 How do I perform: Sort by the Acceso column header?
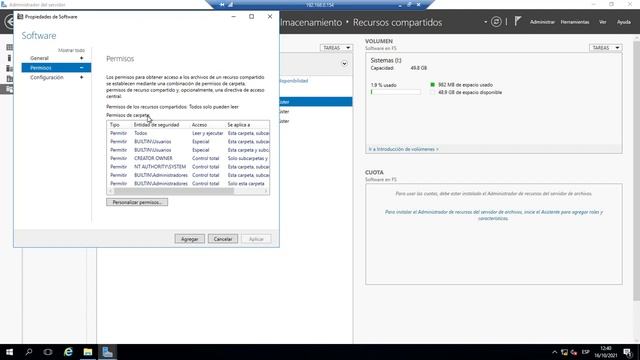[x=199, y=124]
